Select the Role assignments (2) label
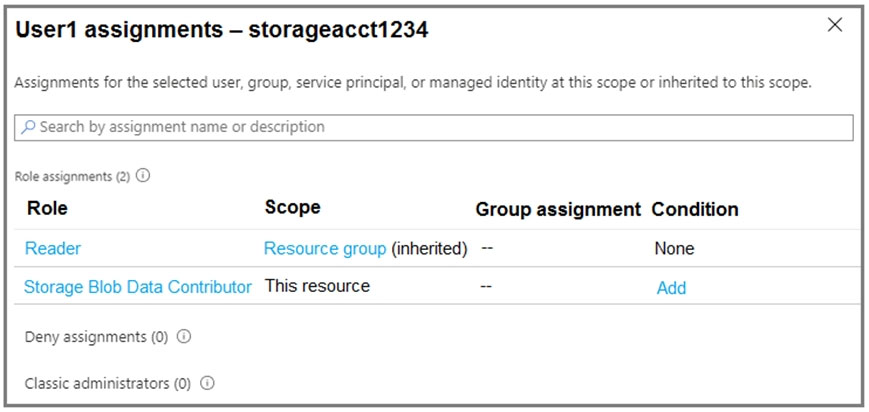This screenshot has height=412, width=869. coord(72,176)
